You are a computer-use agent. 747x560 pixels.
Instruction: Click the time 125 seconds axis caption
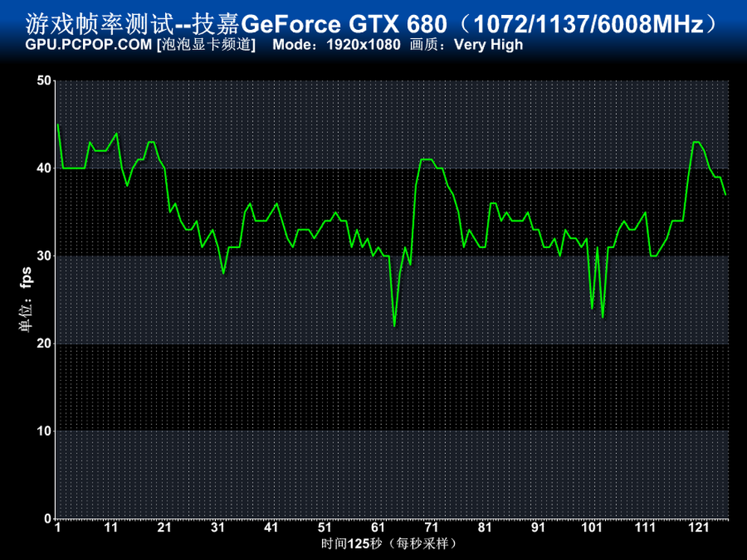coord(388,544)
